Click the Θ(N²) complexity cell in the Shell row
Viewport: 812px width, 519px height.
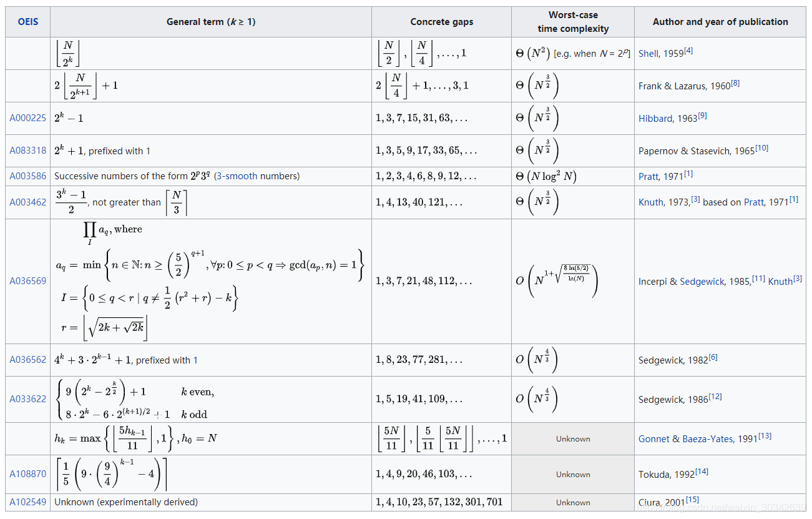573,54
